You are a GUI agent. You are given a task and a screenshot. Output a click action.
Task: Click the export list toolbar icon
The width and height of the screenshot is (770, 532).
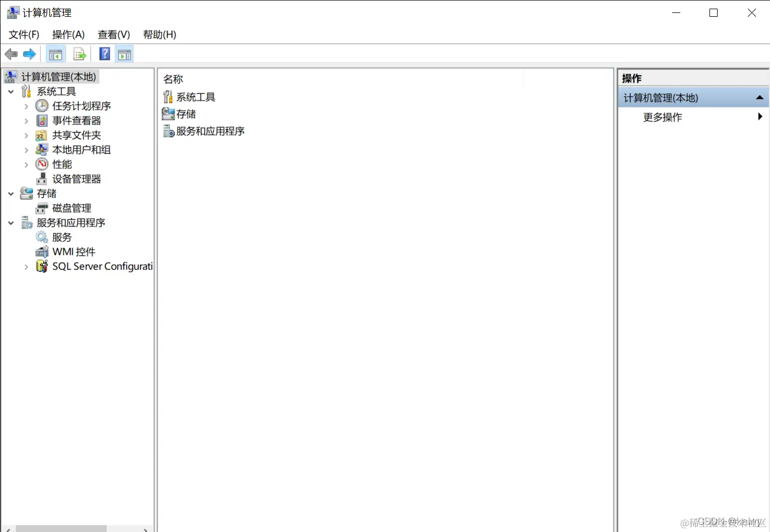click(79, 54)
